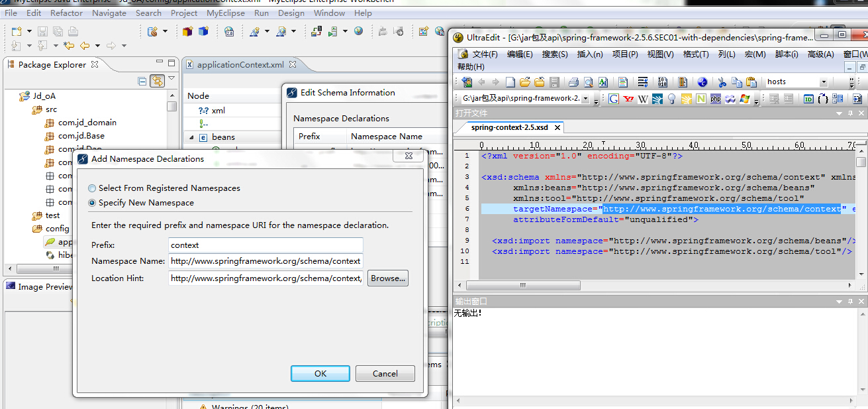Open UltraEdit 搜索(S) menu

555,54
